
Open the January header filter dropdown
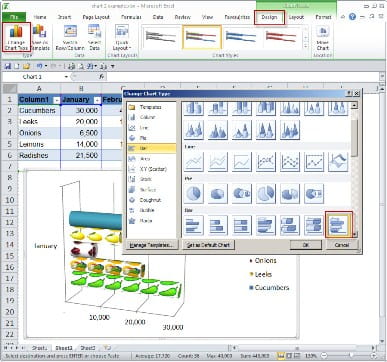[x=97, y=100]
